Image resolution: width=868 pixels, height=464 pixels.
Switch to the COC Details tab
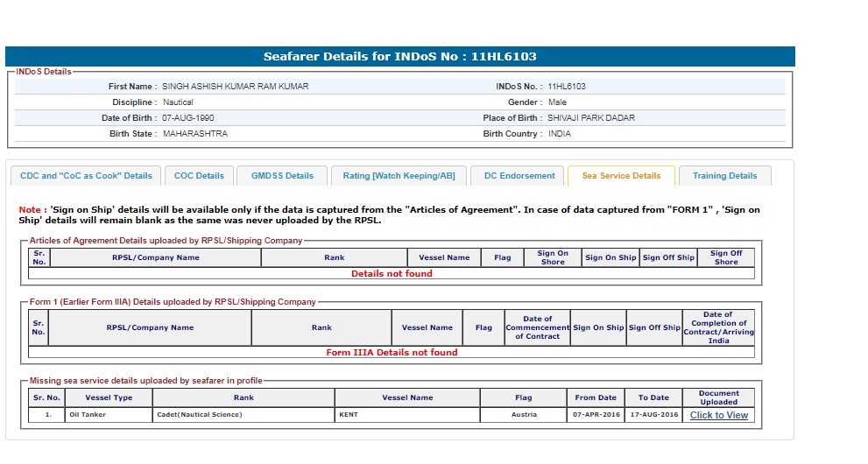[199, 176]
